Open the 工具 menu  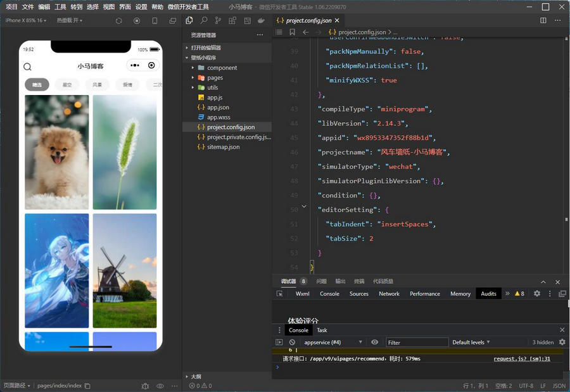pos(60,6)
